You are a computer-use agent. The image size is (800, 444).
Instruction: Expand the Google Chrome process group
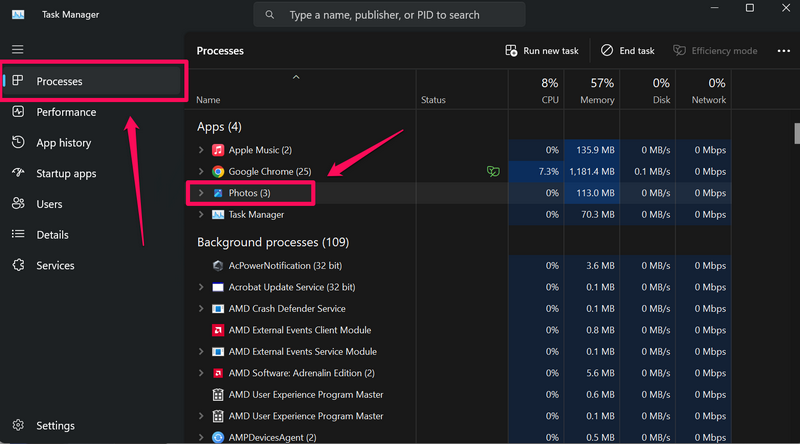click(201, 172)
